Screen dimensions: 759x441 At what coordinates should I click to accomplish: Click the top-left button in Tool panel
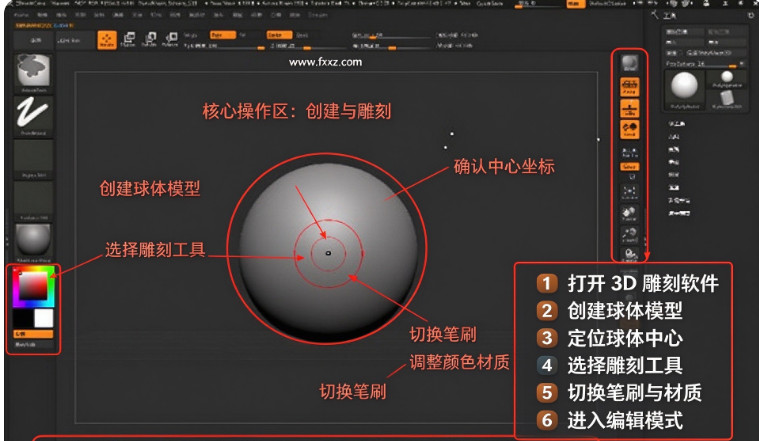coord(684,32)
